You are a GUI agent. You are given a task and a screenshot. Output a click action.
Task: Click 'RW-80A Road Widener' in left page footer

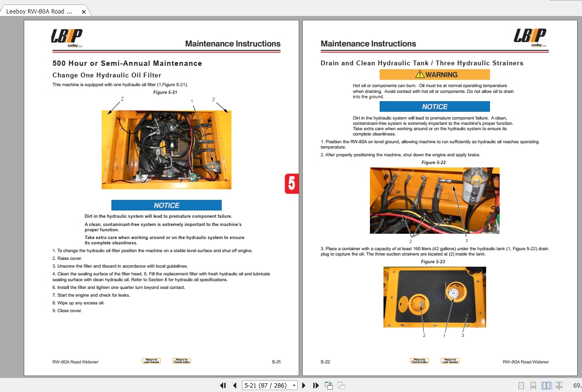point(76,362)
